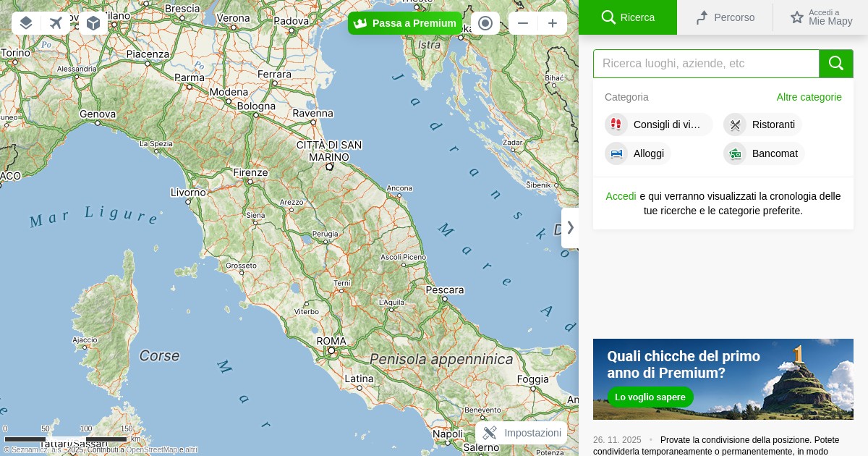868x456 pixels.
Task: Open the Ricerca tab
Action: pyautogui.click(x=628, y=17)
